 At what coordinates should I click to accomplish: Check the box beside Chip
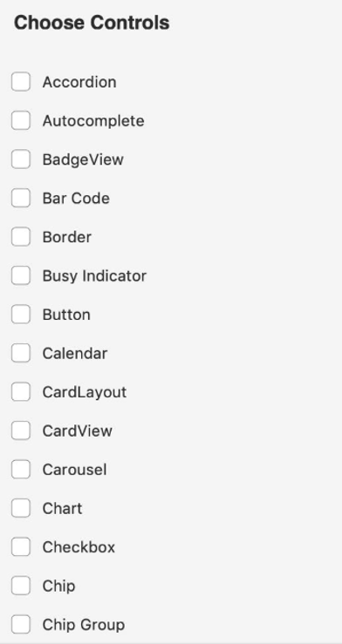pos(21,586)
